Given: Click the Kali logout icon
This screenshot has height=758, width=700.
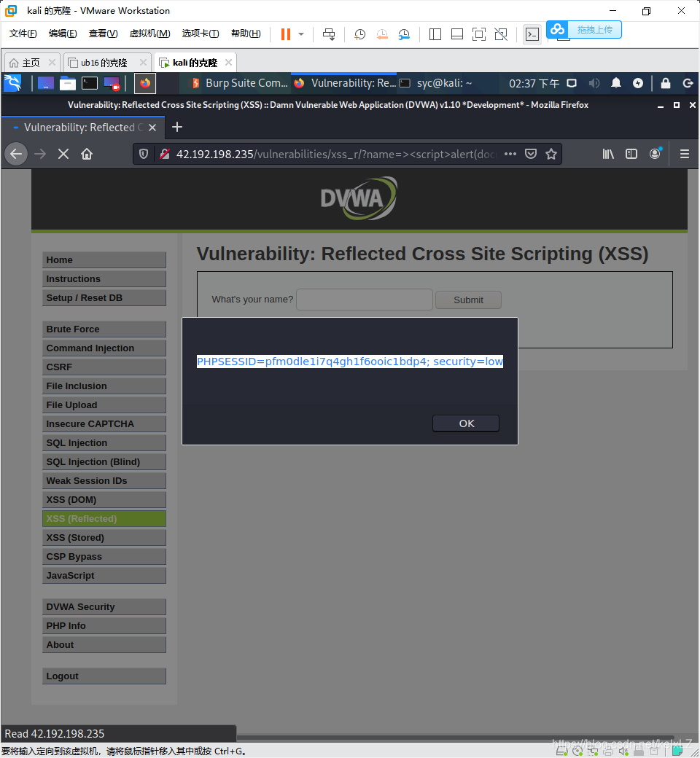Looking at the screenshot, I should click(x=688, y=83).
